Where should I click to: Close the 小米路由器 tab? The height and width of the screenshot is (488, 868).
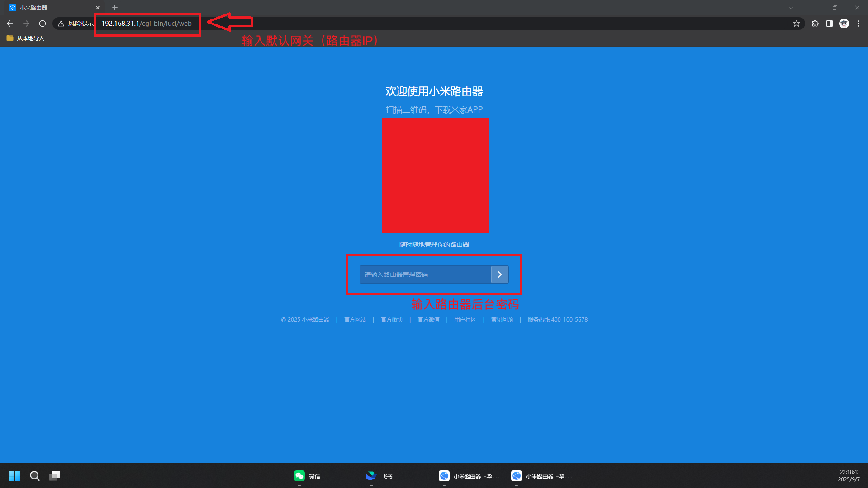click(98, 8)
